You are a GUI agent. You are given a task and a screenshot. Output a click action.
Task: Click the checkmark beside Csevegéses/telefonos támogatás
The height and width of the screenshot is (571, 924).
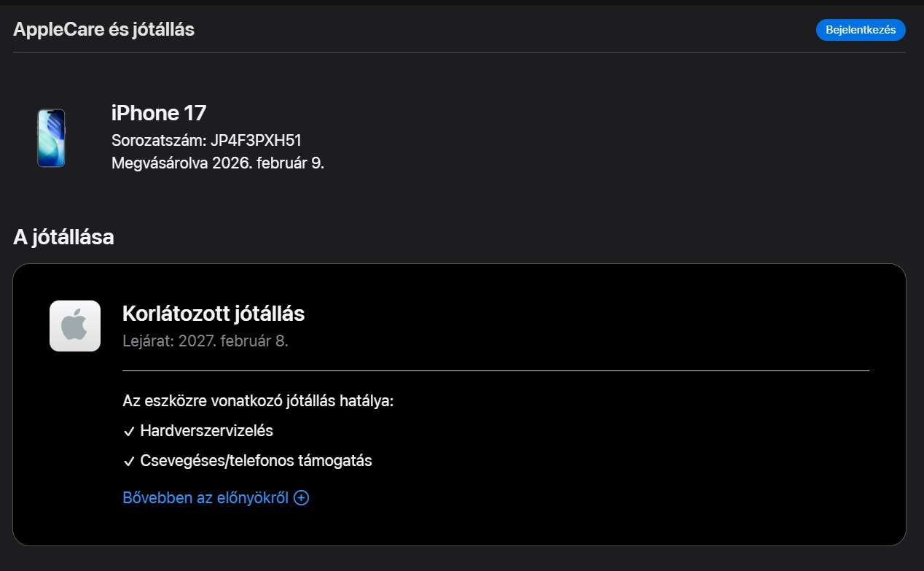[x=129, y=462]
